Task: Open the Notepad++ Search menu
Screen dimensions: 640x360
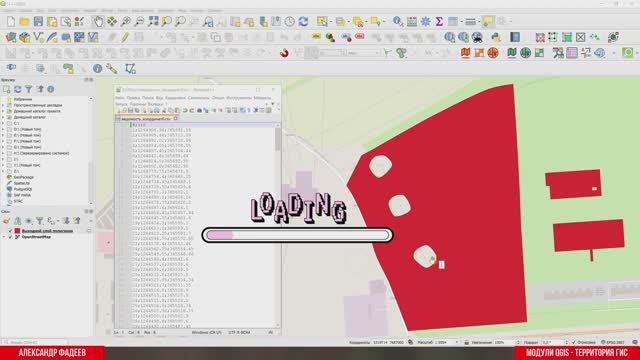Action: coord(148,98)
